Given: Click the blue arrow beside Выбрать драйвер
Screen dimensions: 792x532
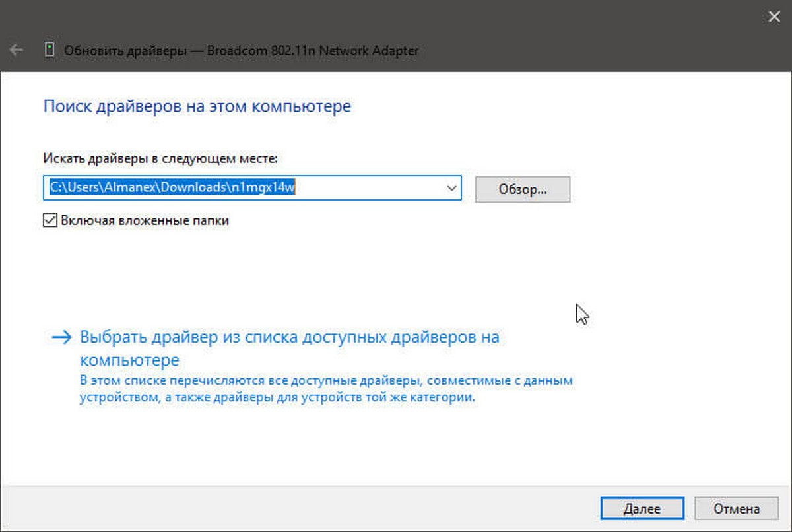Looking at the screenshot, I should point(61,337).
